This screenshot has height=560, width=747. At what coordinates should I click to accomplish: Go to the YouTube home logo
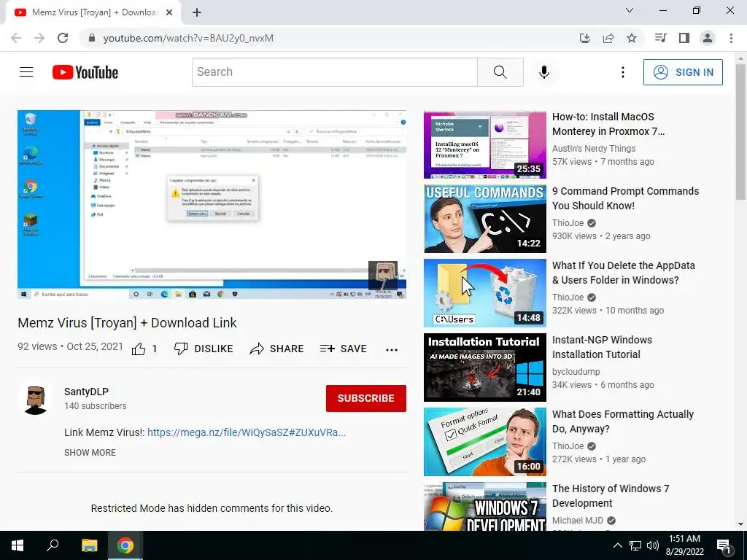tap(85, 72)
